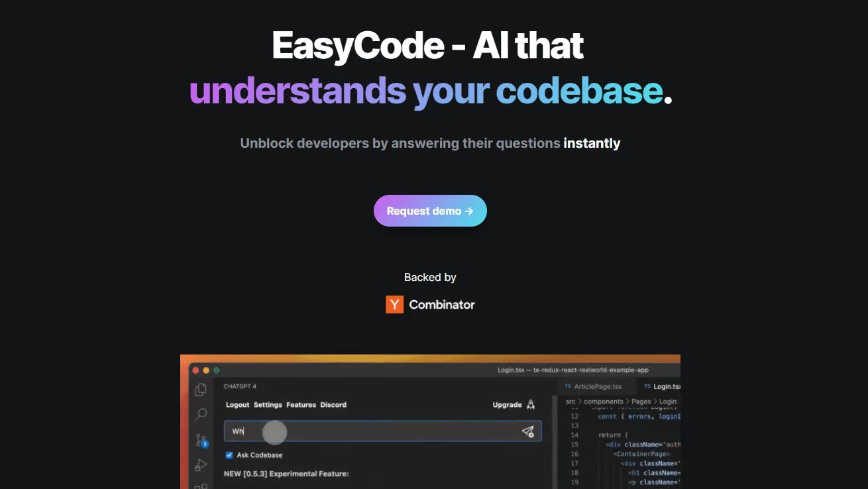Click the green maximize dot of demo window

coord(216,370)
